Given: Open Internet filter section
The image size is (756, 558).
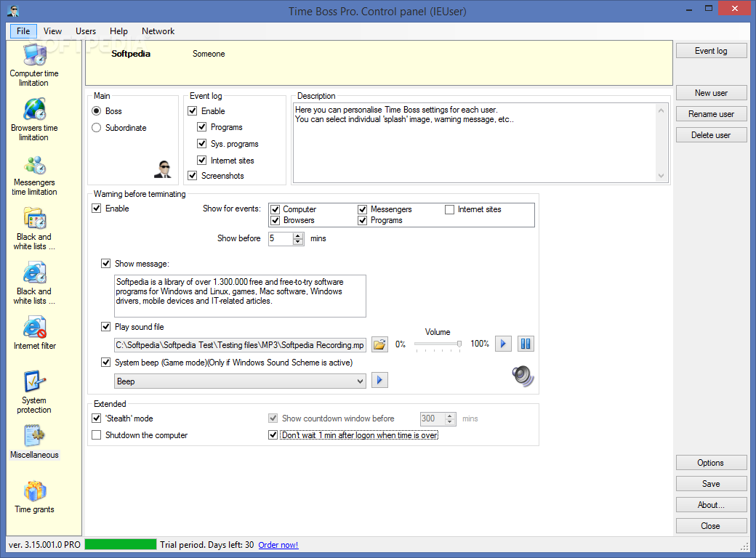Looking at the screenshot, I should 35,333.
